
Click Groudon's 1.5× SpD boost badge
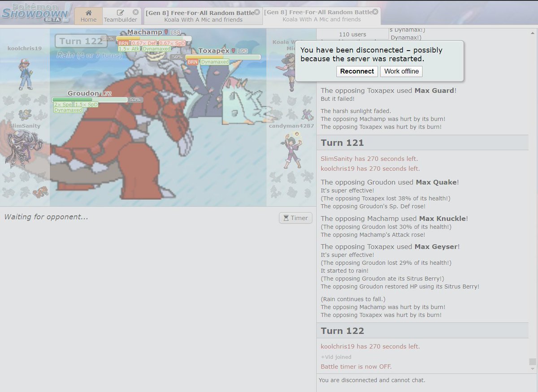(x=86, y=104)
